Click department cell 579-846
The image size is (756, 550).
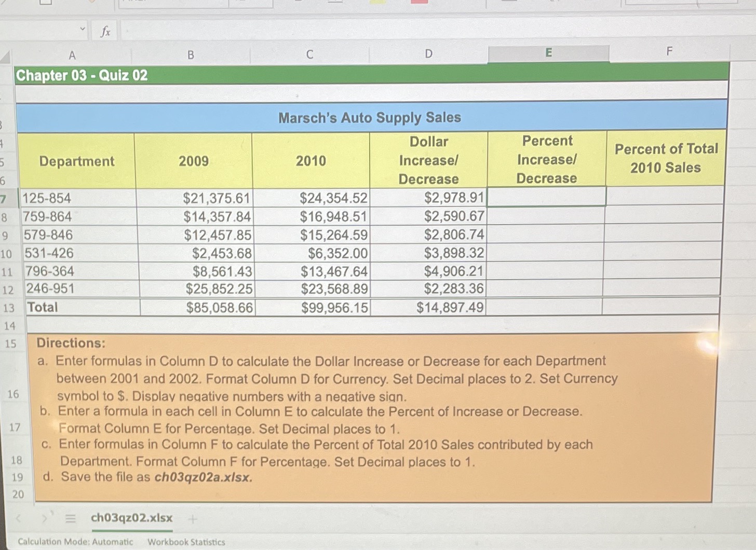(80, 235)
